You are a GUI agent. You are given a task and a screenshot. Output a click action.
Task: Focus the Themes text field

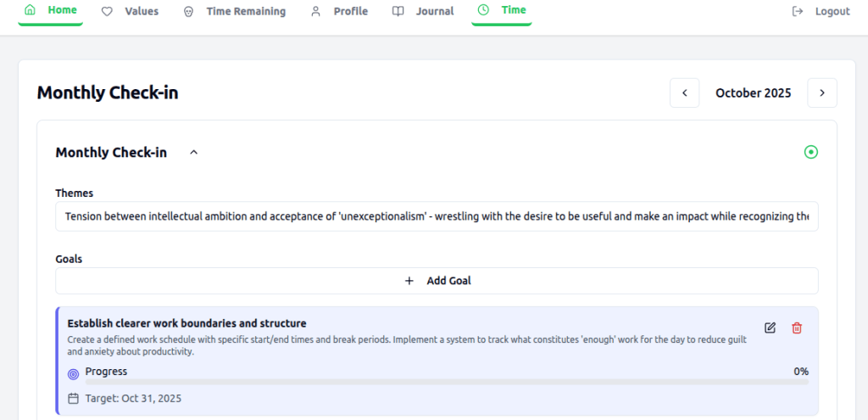click(x=437, y=216)
